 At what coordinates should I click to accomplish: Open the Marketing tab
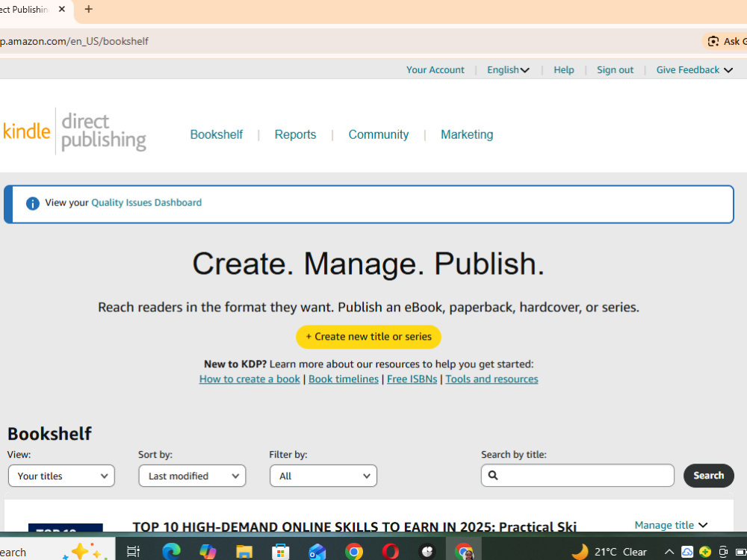(467, 134)
